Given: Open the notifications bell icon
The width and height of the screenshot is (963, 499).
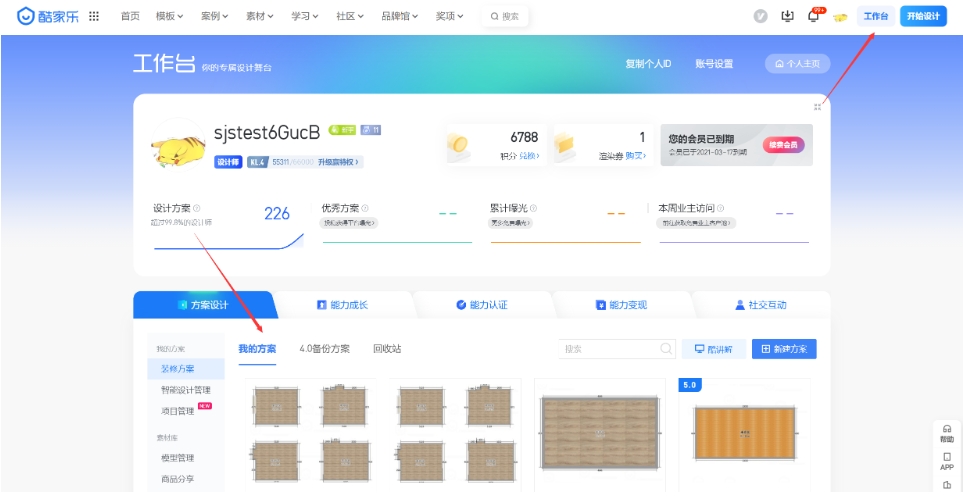Looking at the screenshot, I should [x=813, y=16].
